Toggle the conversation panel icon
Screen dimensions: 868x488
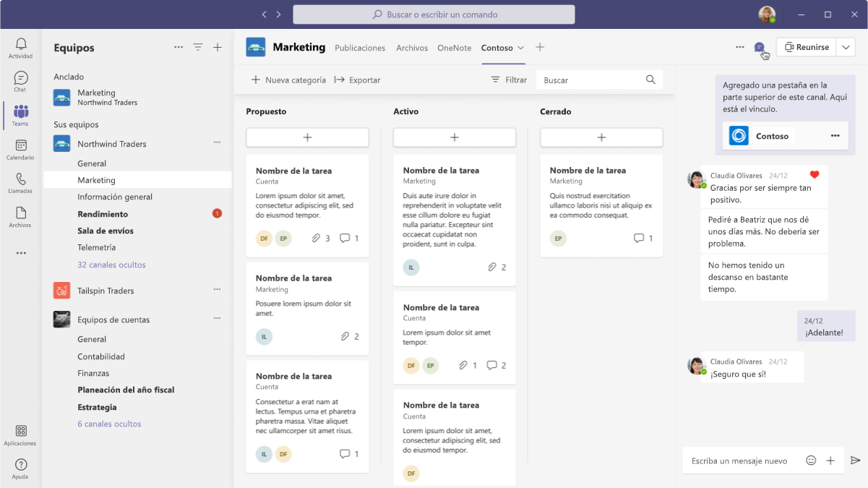pyautogui.click(x=759, y=47)
